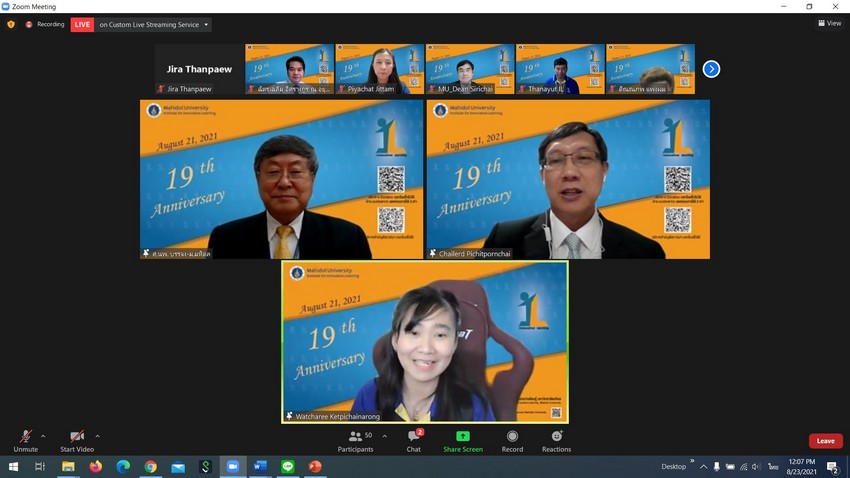Image resolution: width=850 pixels, height=478 pixels.
Task: Open the Chat panel
Action: (413, 439)
